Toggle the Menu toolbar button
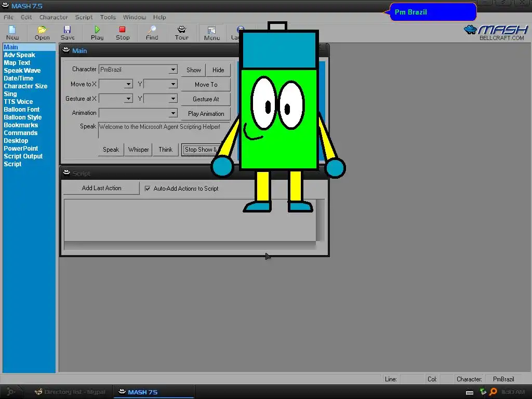The width and height of the screenshot is (532, 399). click(x=212, y=33)
